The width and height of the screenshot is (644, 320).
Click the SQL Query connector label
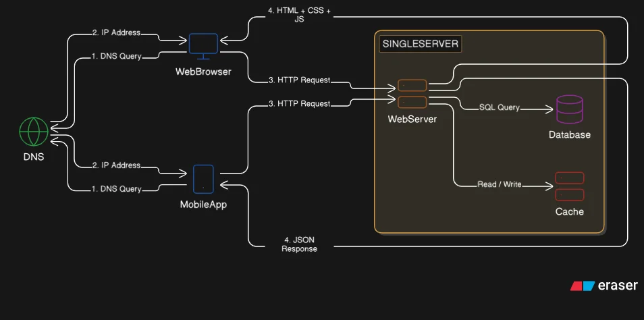coord(500,107)
